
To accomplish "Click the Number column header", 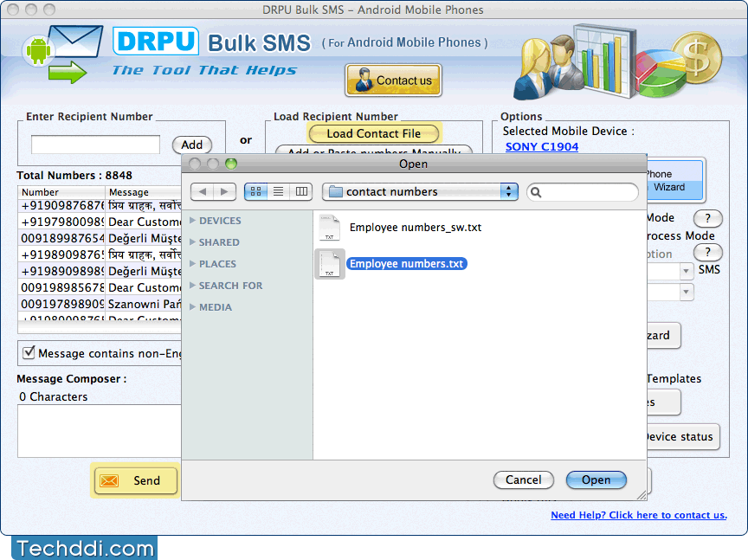I will (61, 192).
